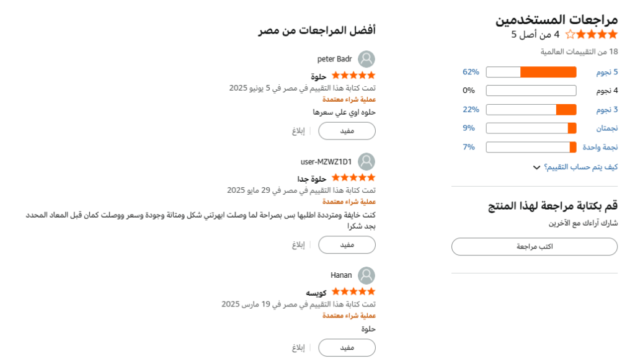Click peter Badr's profile avatar icon
This screenshot has height=364, width=635.
pos(366,59)
